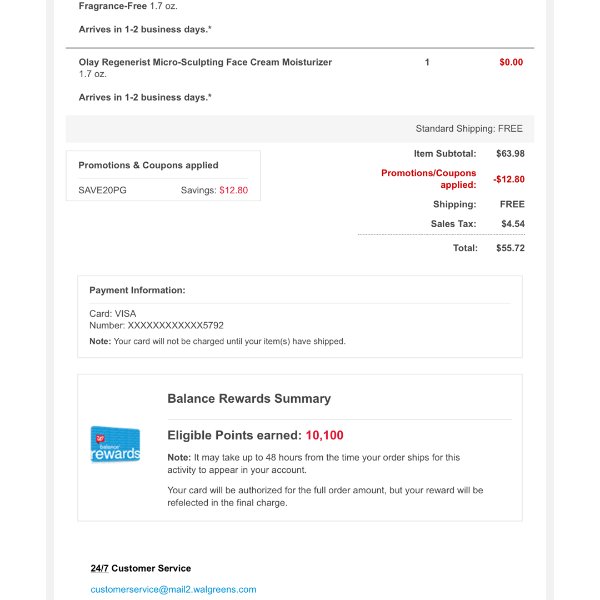
Task: Click the Shipping: FREE summary line
Action: (x=479, y=204)
